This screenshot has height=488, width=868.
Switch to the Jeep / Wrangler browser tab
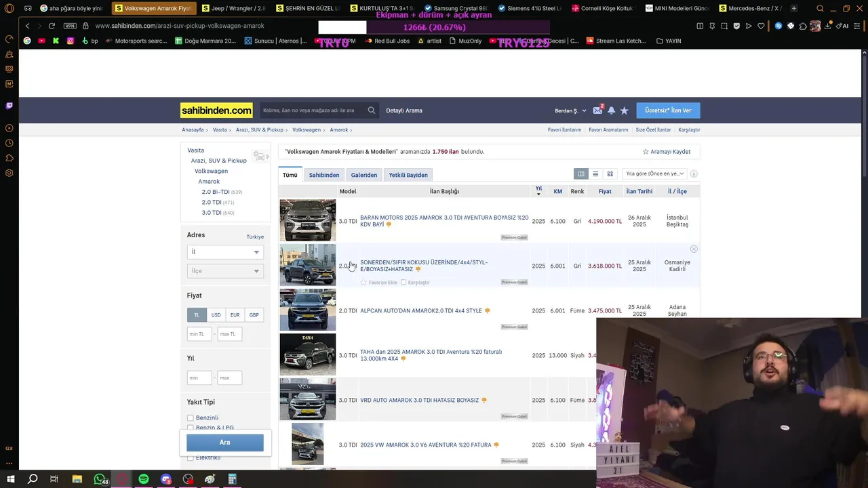[x=233, y=9]
